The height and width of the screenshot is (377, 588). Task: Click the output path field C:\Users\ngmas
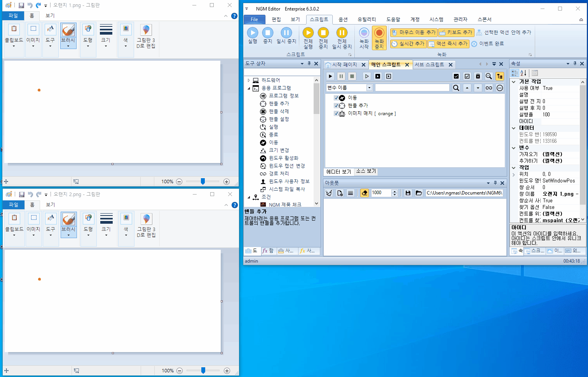[x=464, y=193]
